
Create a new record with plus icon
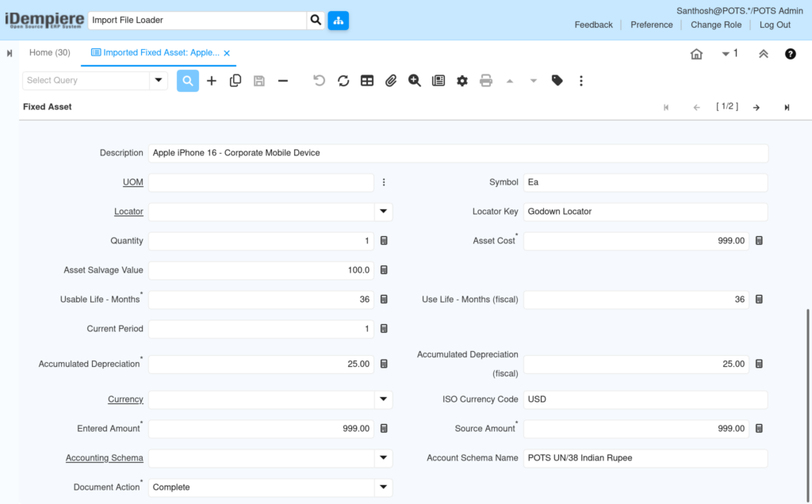pyautogui.click(x=211, y=81)
